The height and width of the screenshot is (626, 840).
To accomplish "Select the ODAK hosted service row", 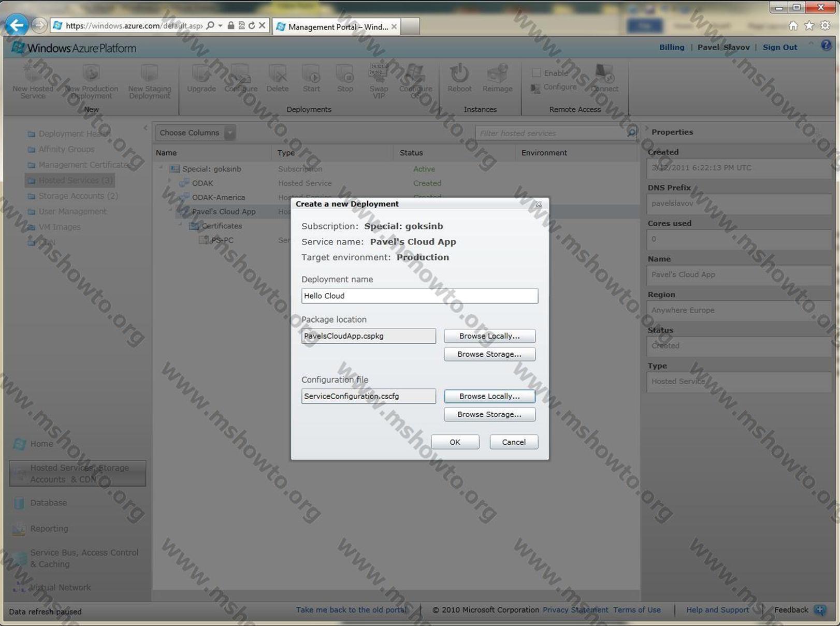I will click(x=396, y=183).
